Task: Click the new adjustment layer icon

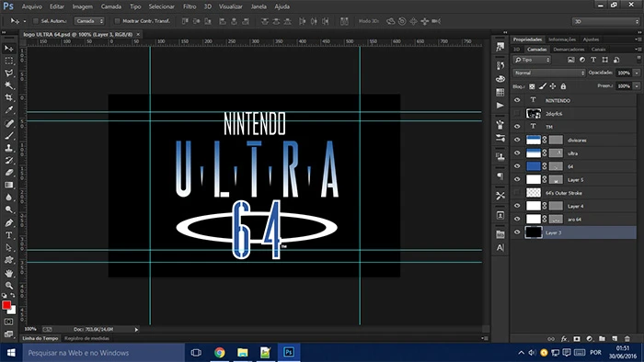Action: coord(590,339)
